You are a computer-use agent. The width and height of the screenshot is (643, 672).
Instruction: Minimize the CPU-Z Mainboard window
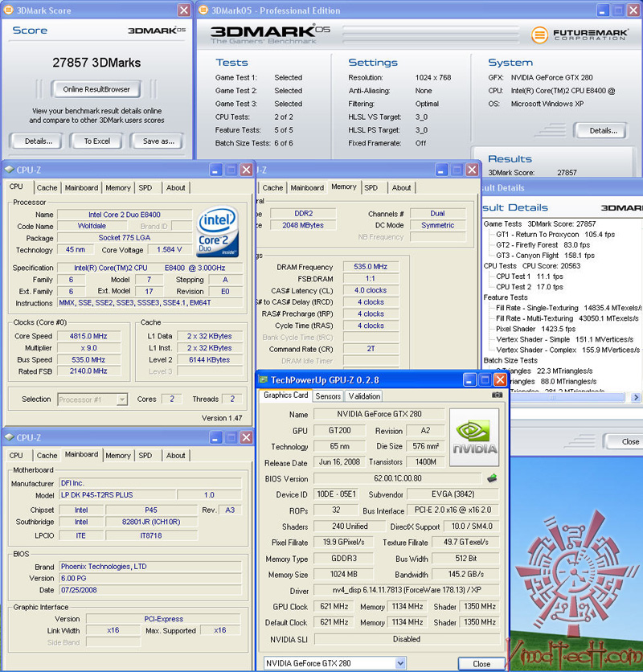pos(215,437)
